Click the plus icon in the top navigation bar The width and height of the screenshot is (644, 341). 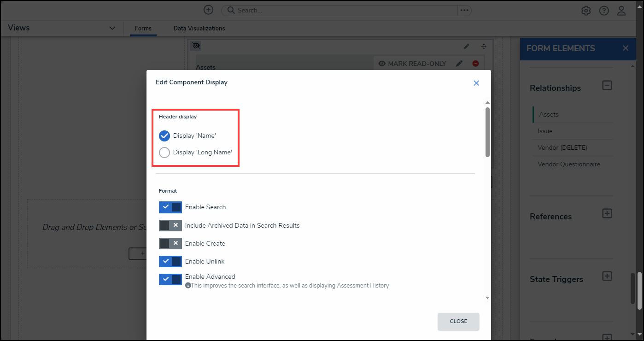pos(208,10)
